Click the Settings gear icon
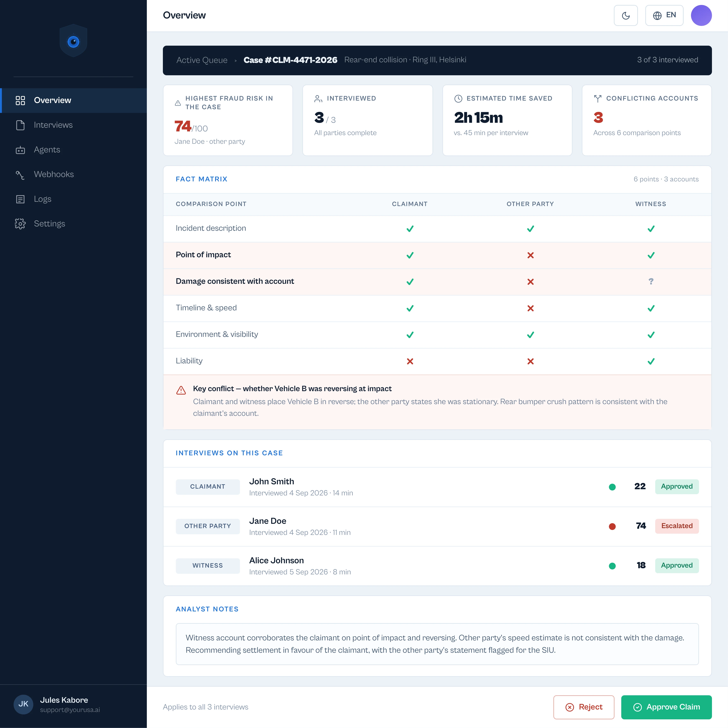The width and height of the screenshot is (728, 728). point(20,224)
